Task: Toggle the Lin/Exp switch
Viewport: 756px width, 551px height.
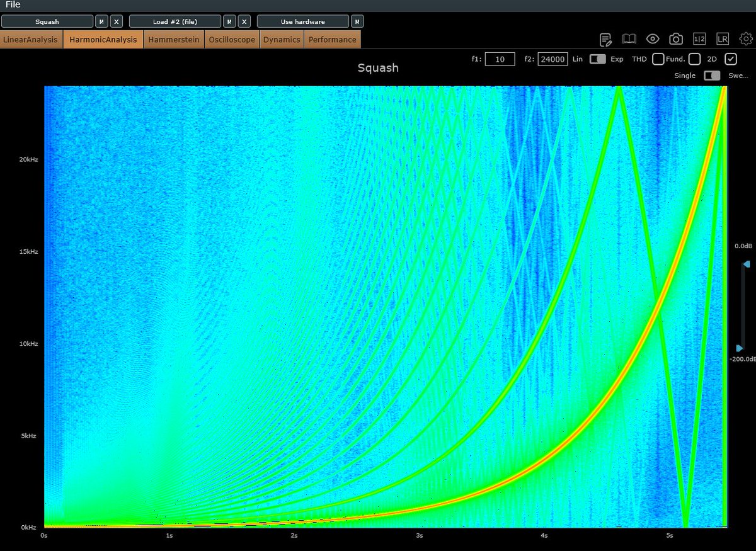Action: click(x=597, y=59)
